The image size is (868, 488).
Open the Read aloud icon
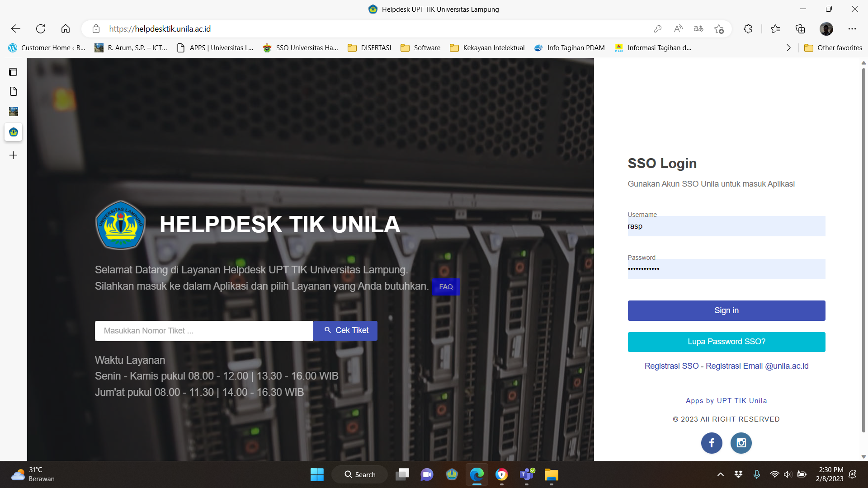[x=678, y=29]
